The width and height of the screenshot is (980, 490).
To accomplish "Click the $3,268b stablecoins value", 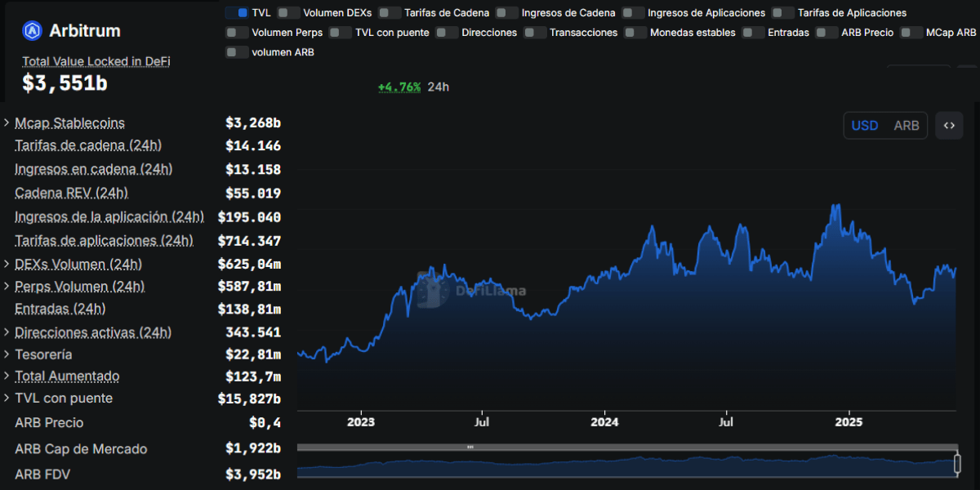I will pos(253,122).
